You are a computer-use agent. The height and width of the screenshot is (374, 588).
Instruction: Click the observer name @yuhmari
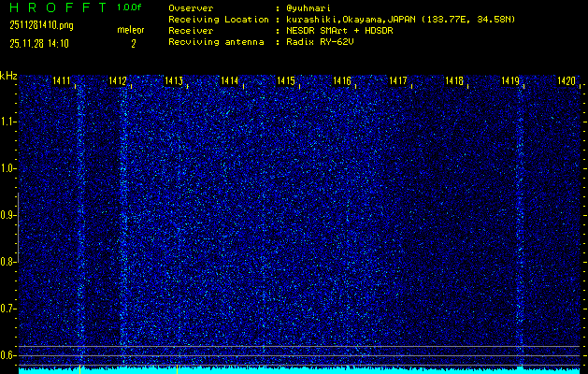point(308,8)
